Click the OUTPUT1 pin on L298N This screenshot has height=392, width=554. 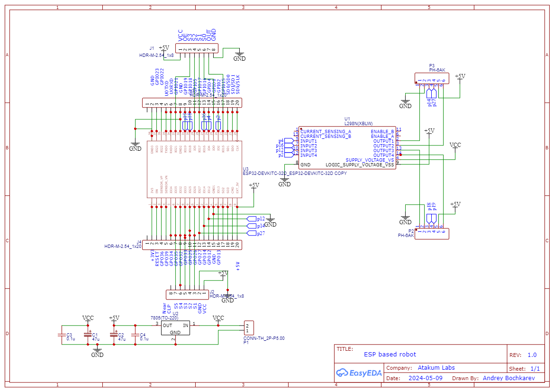[384, 141]
